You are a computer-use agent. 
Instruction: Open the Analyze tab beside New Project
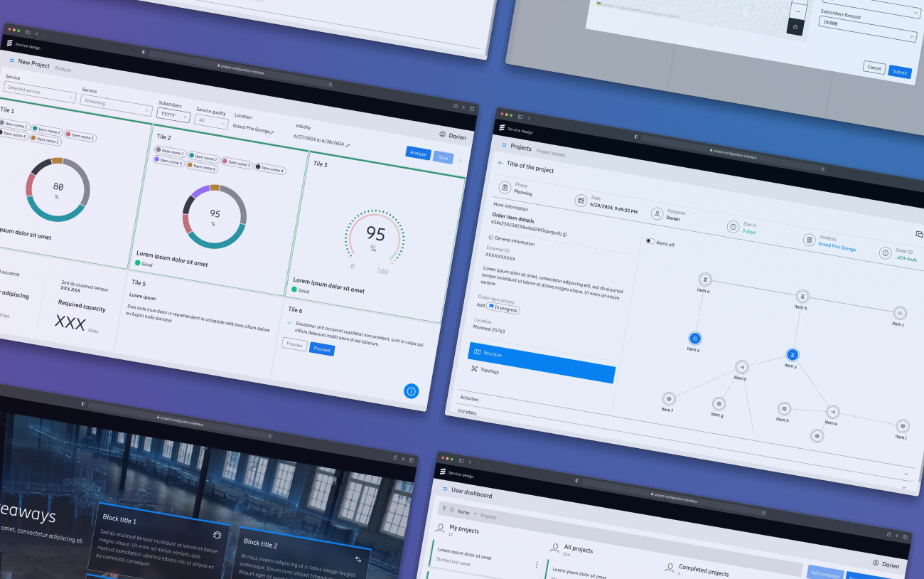[x=63, y=70]
